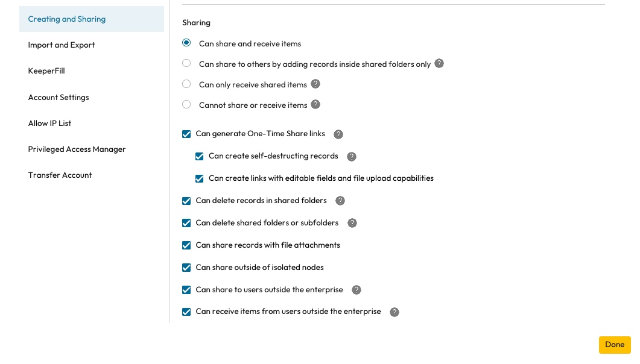The image size is (640, 364).
Task: Uncheck Can generate One-Time Share links
Action: point(186,134)
